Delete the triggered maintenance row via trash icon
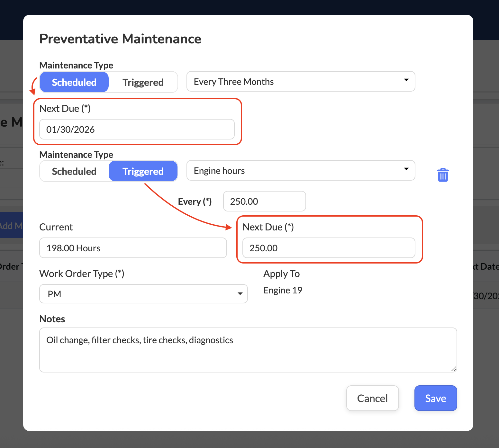The width and height of the screenshot is (499, 448). point(443,175)
